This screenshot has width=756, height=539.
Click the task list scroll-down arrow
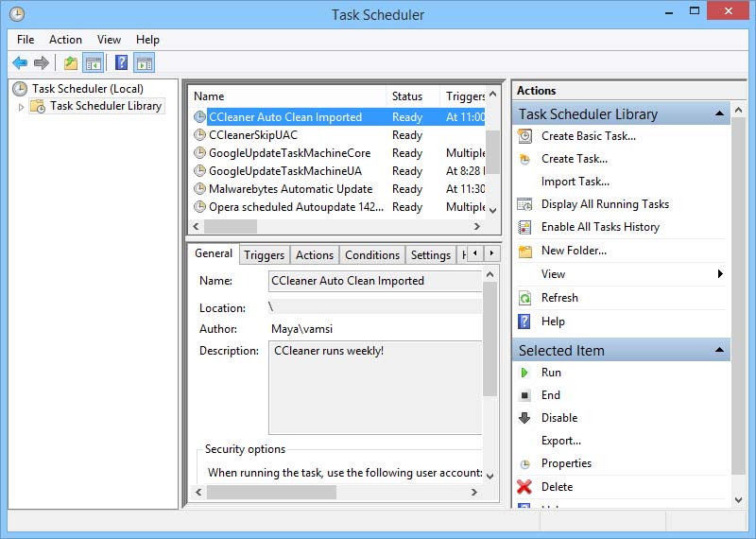[x=492, y=210]
